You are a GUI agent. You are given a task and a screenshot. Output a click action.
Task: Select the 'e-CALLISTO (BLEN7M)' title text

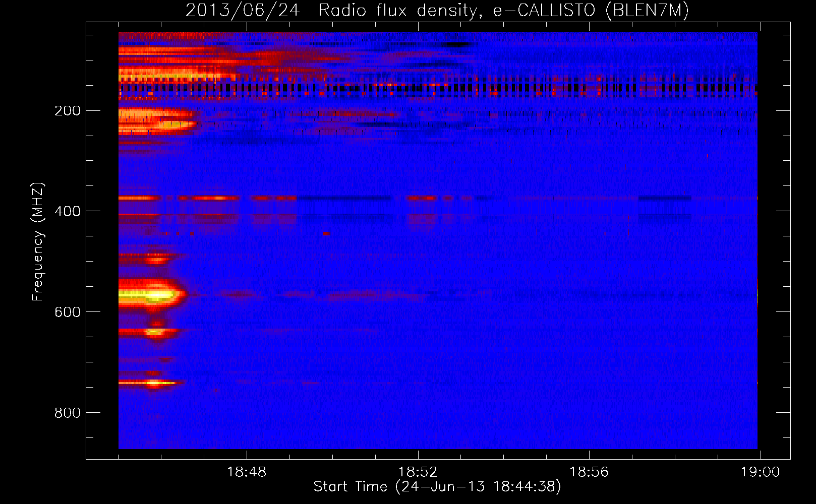point(591,11)
